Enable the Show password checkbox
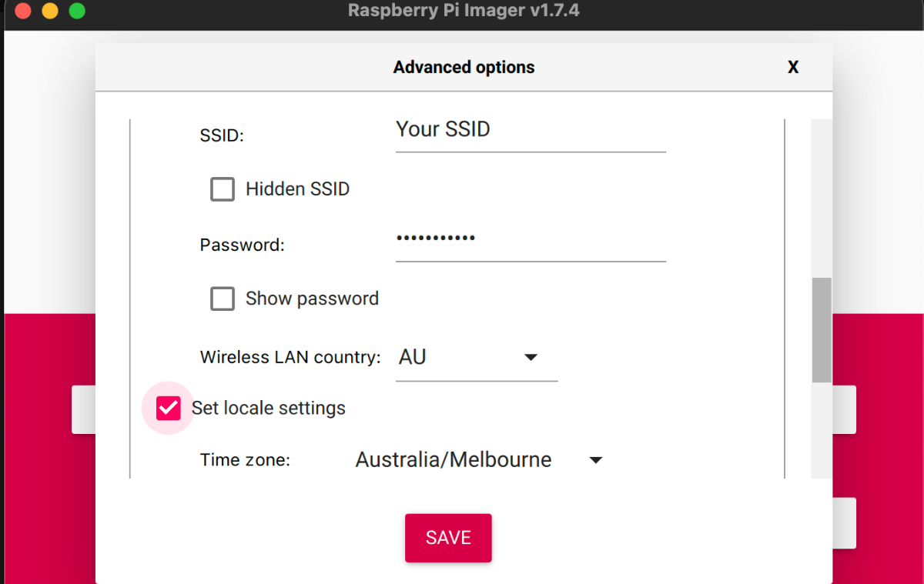This screenshot has width=924, height=584. (x=223, y=299)
